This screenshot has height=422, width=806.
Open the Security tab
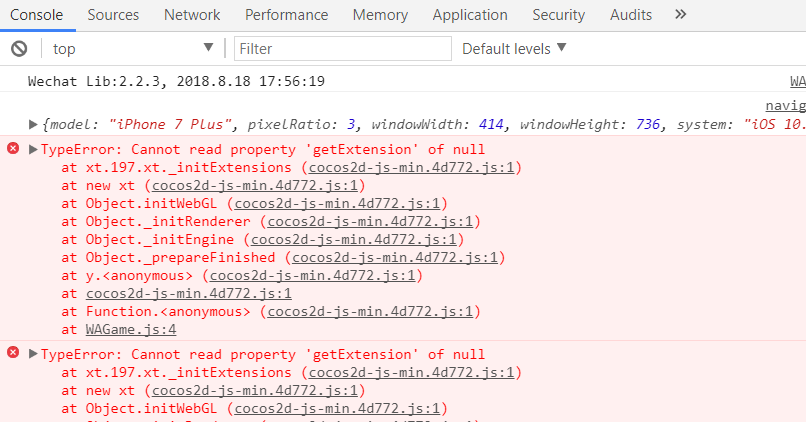click(x=558, y=15)
